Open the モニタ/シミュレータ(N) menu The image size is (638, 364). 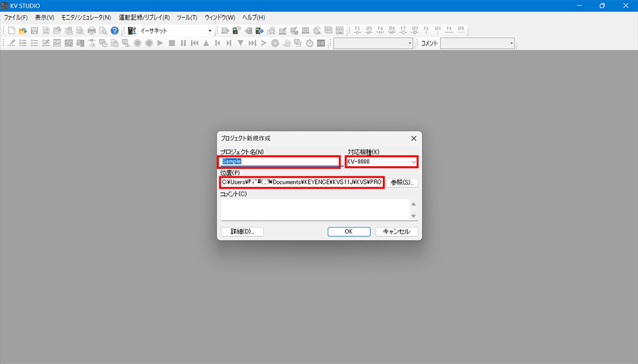[86, 17]
